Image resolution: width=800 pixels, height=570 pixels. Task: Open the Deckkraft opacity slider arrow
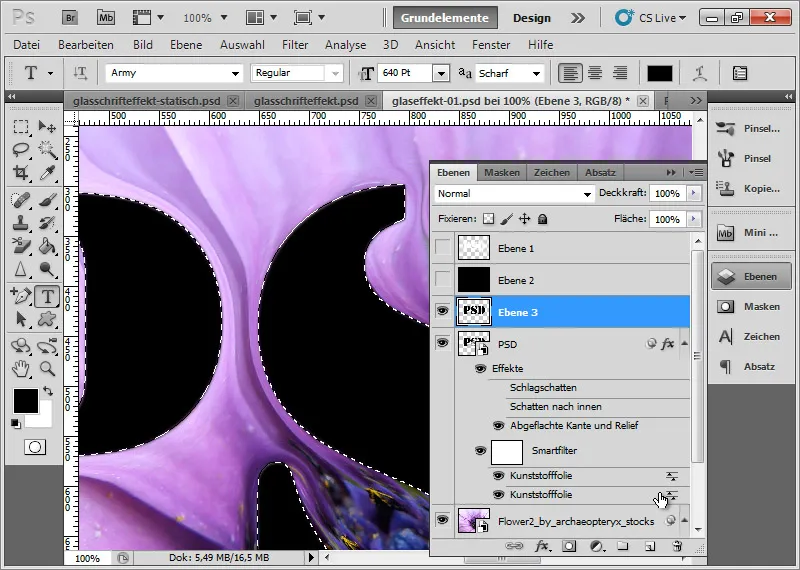tap(693, 193)
